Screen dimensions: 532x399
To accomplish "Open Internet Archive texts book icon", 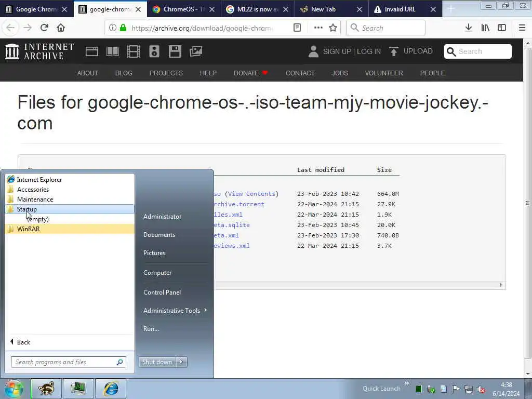I will click(113, 51).
